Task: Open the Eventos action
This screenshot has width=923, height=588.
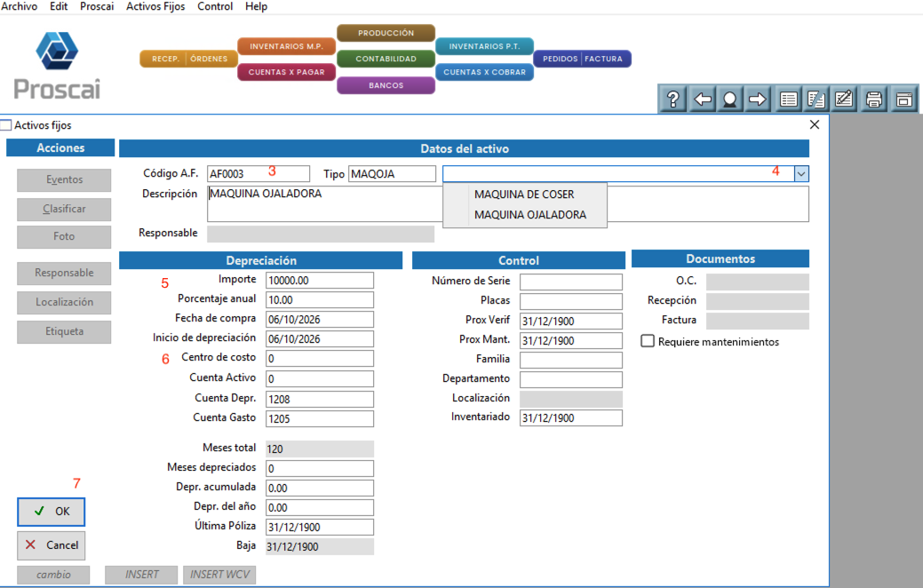Action: [64, 180]
